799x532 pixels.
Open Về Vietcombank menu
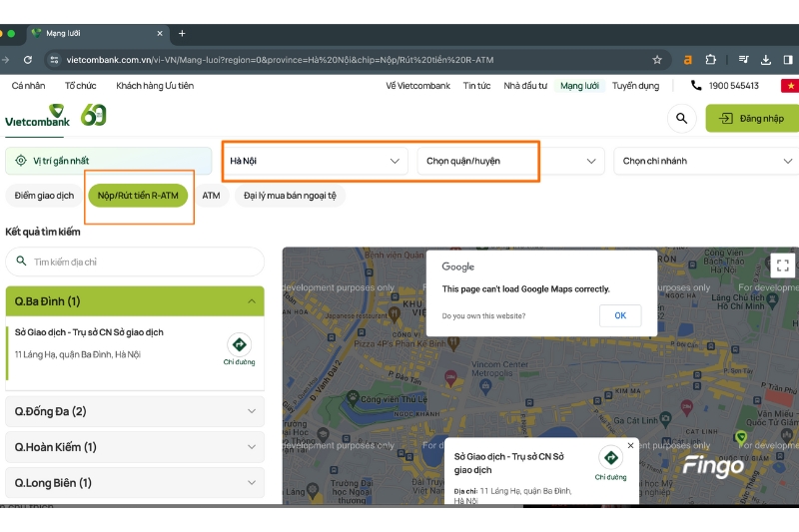(417, 86)
